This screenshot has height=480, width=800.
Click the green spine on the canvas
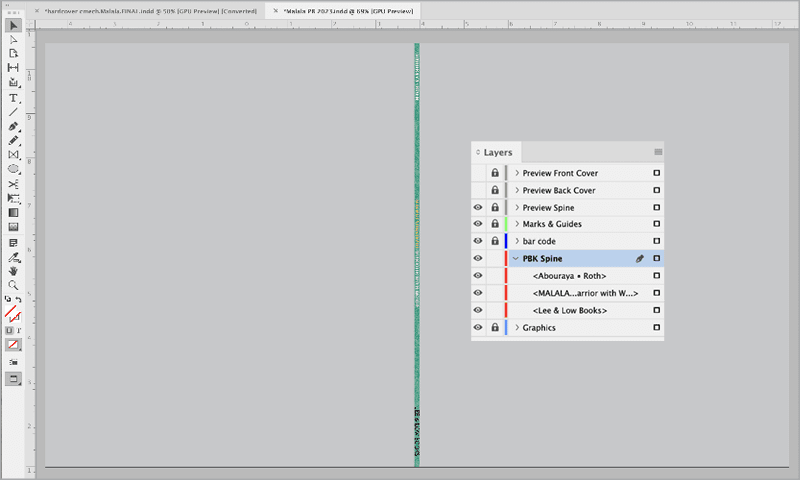click(x=417, y=255)
